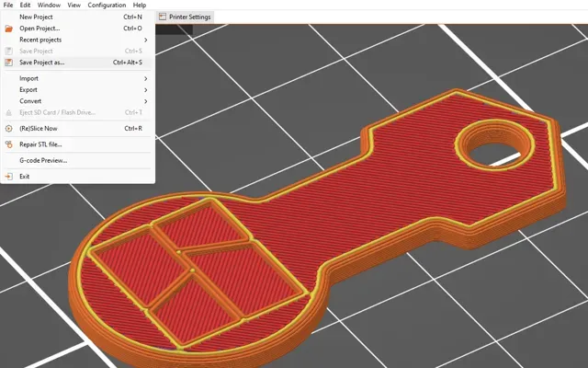
Task: Click the Save Project as… icon
Action: coord(8,63)
